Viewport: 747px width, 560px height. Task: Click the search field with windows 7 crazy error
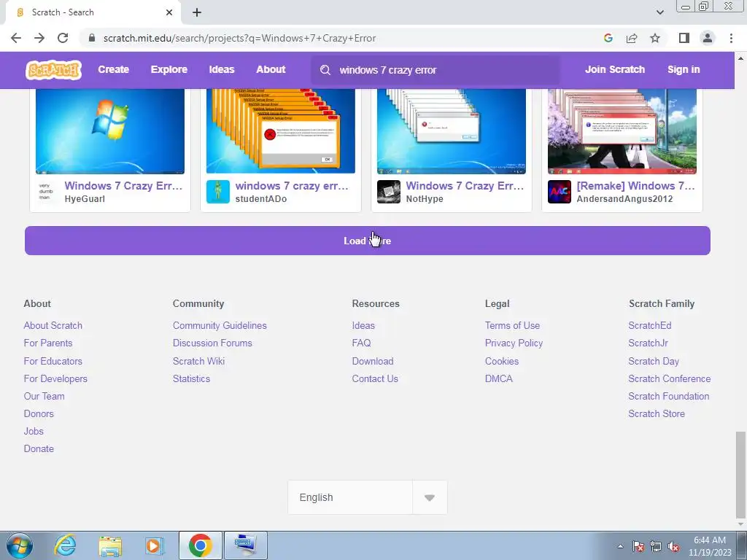[436, 70]
